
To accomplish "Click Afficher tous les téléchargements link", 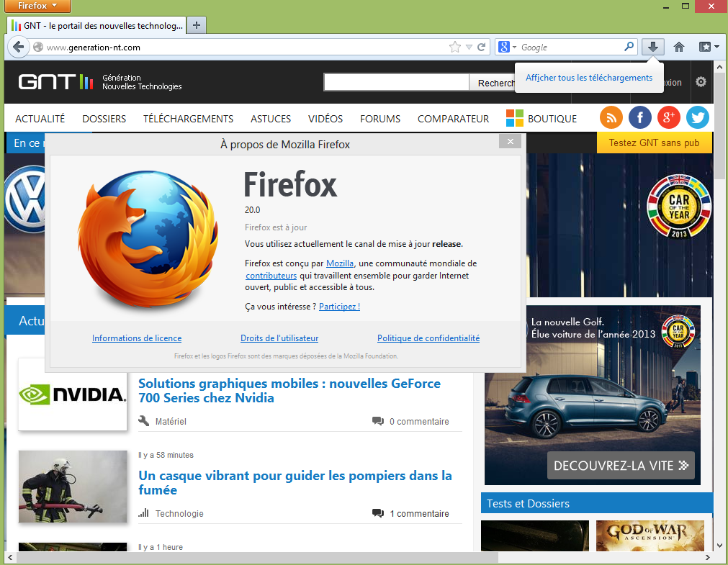I will click(588, 78).
